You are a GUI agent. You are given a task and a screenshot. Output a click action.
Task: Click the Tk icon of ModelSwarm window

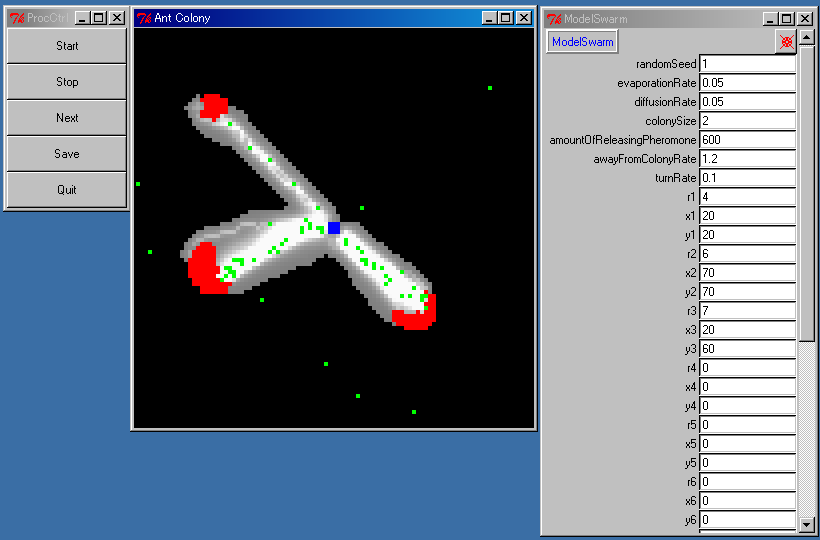[x=554, y=19]
